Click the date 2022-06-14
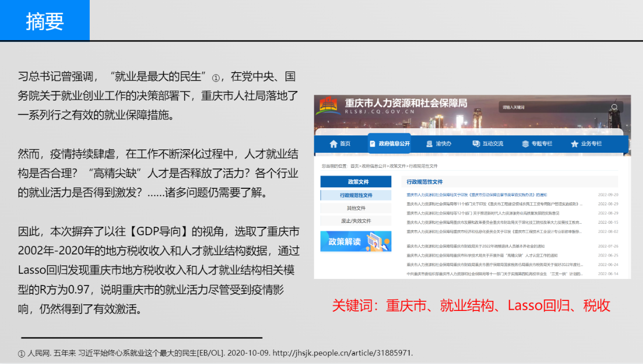Viewport: 643px width, 364px height. 608,274
